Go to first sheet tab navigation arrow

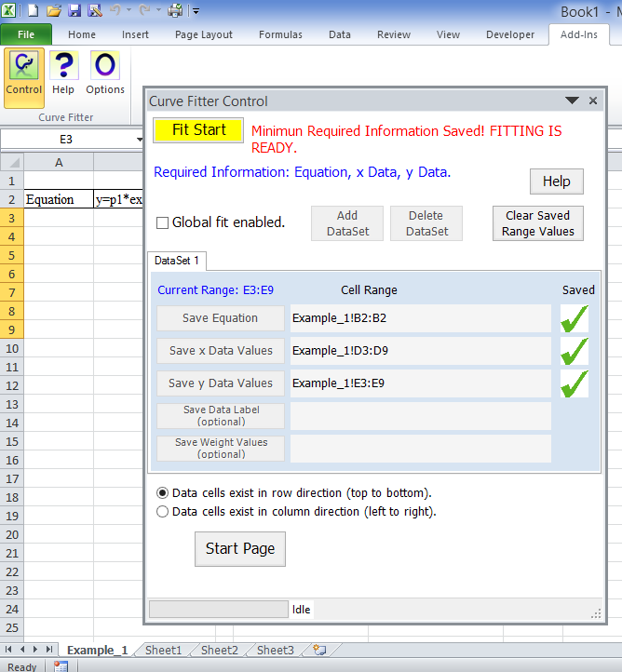tap(8, 650)
